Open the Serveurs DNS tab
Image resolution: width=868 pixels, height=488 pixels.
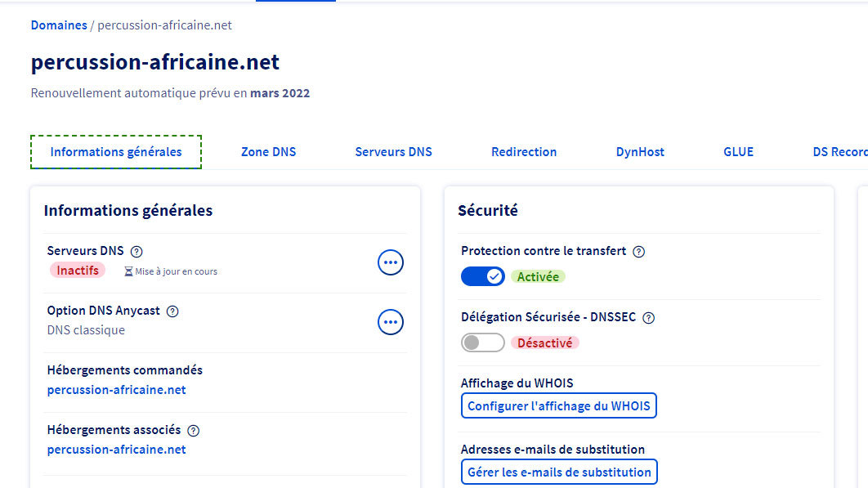tap(393, 152)
